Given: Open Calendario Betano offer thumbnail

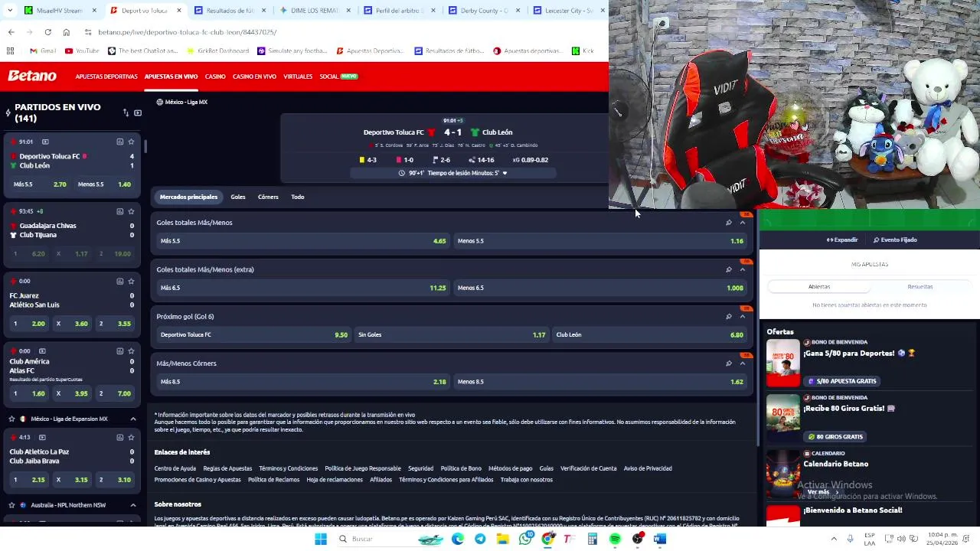Looking at the screenshot, I should click(783, 472).
